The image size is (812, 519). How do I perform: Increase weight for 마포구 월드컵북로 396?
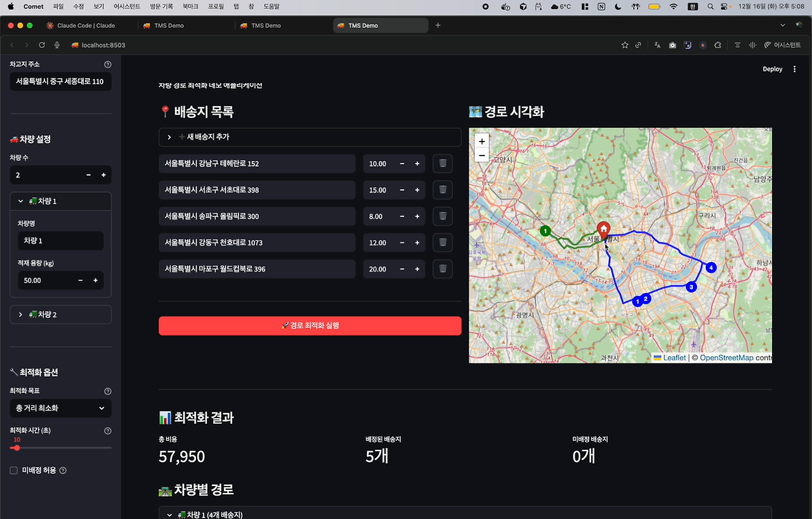tap(417, 269)
